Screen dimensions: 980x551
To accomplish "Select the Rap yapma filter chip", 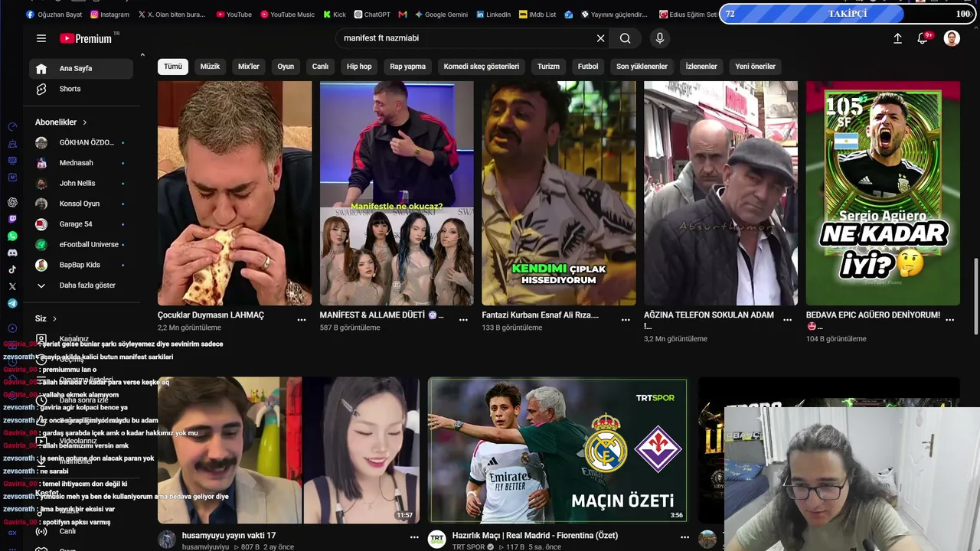I will [x=407, y=67].
